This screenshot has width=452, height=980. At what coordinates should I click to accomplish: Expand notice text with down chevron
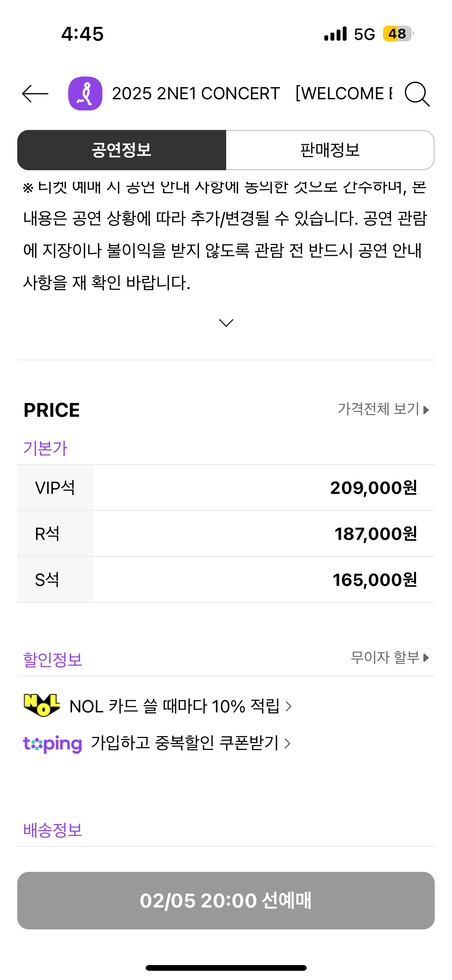[226, 323]
